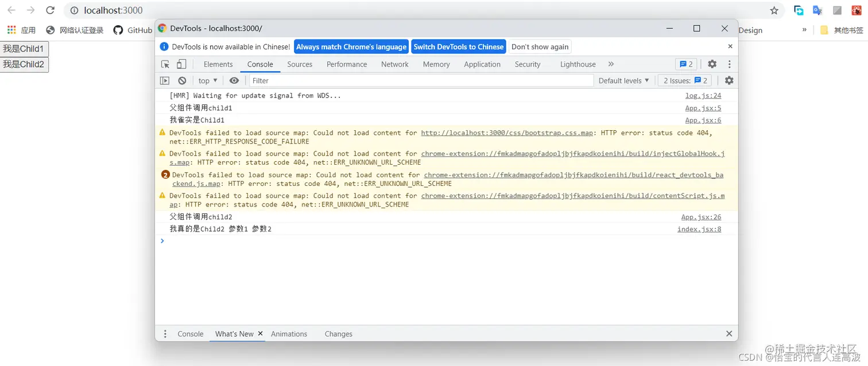868x366 pixels.
Task: Click the 2 Issues button in console toolbar
Action: [x=686, y=81]
